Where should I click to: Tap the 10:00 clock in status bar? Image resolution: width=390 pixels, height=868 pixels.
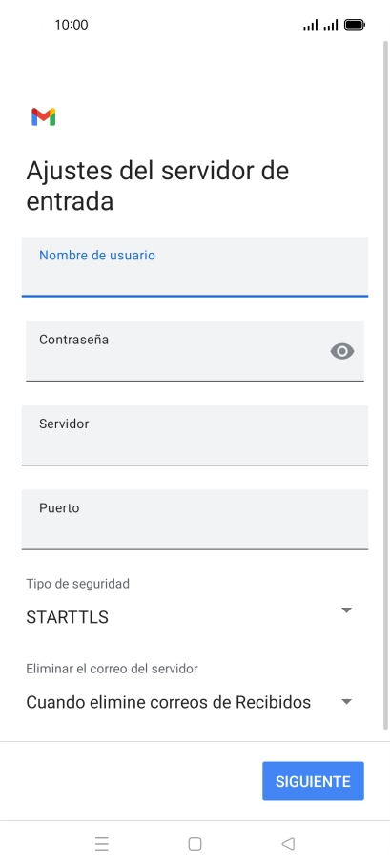point(72,25)
